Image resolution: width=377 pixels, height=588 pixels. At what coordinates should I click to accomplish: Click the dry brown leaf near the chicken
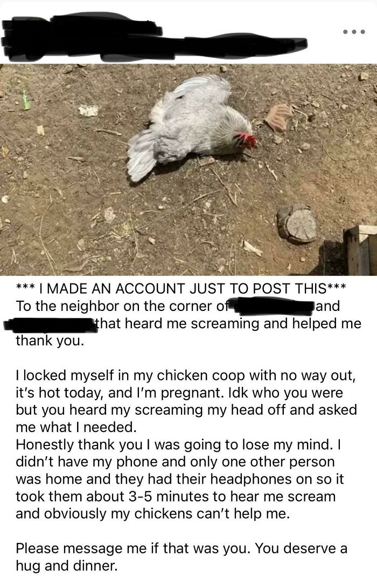278,117
